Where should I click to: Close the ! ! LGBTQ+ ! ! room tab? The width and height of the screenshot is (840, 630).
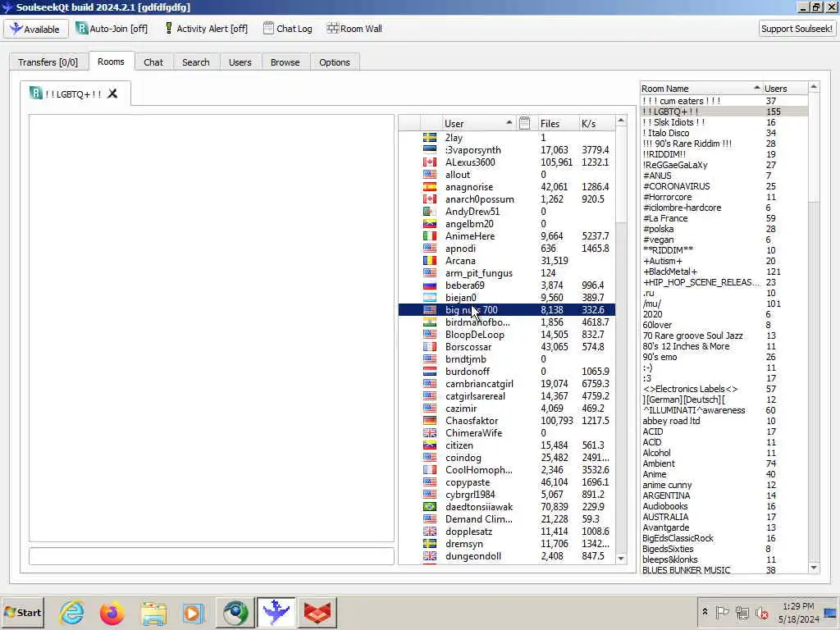[x=112, y=94]
